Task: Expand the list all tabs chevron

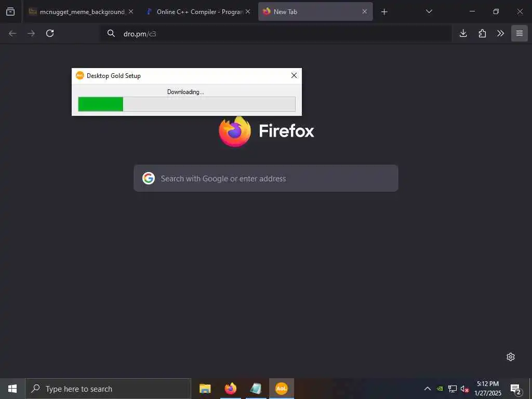Action: click(x=429, y=11)
